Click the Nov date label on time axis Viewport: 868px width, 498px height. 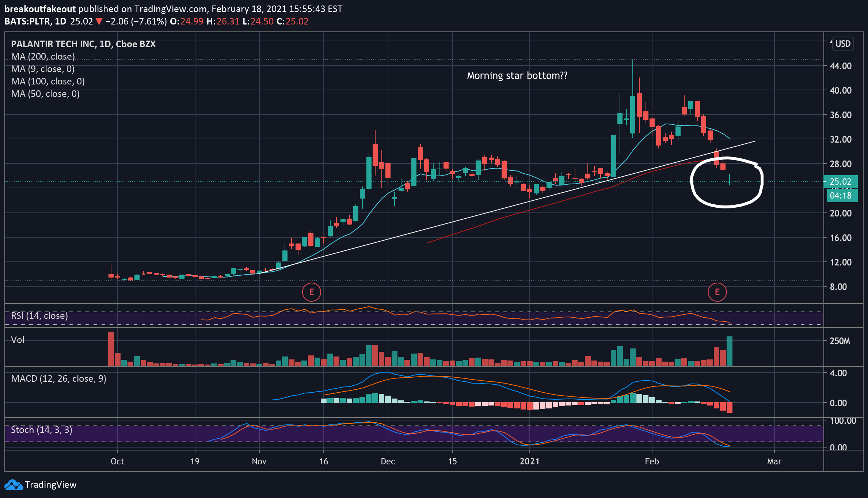point(259,461)
